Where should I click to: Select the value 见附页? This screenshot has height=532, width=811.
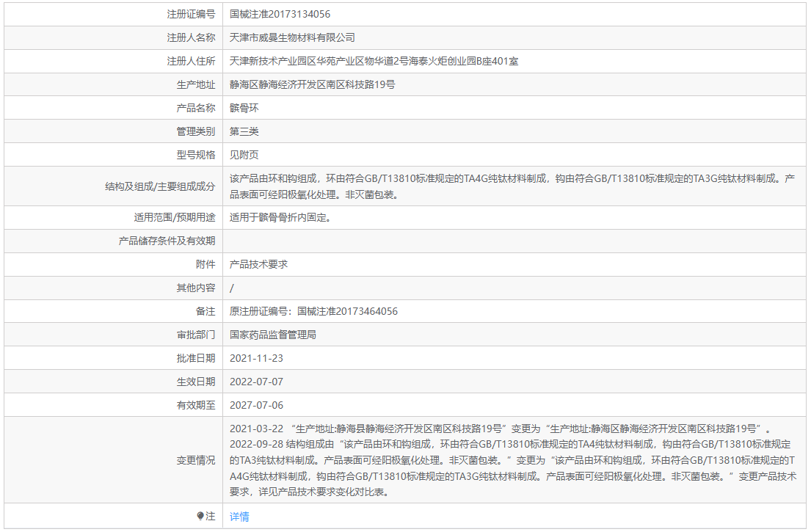[244, 155]
